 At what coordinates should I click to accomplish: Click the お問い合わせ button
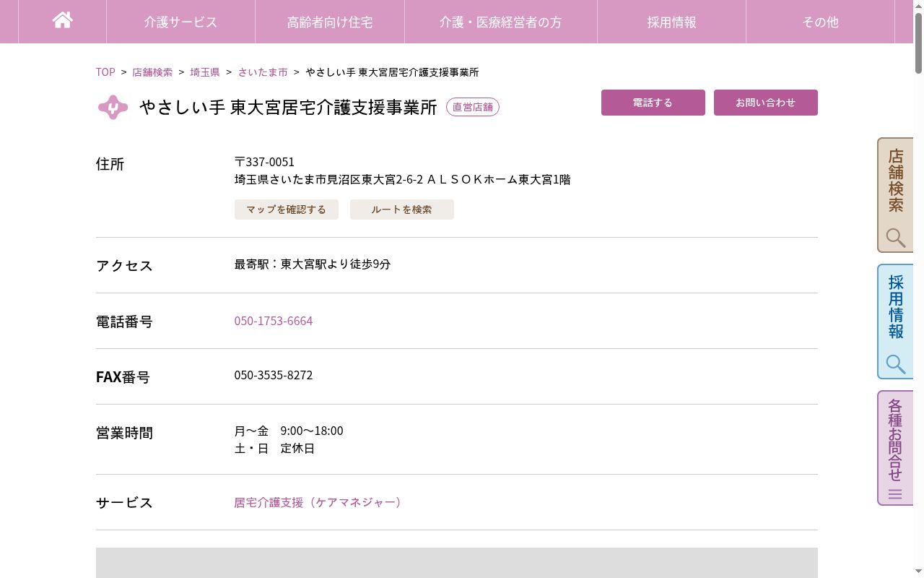[766, 103]
